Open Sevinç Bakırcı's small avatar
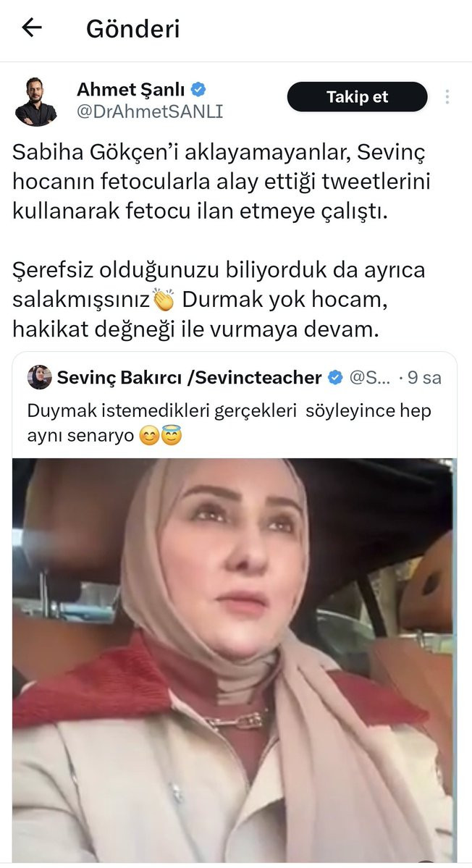Image resolution: width=472 pixels, height=868 pixels. click(39, 378)
